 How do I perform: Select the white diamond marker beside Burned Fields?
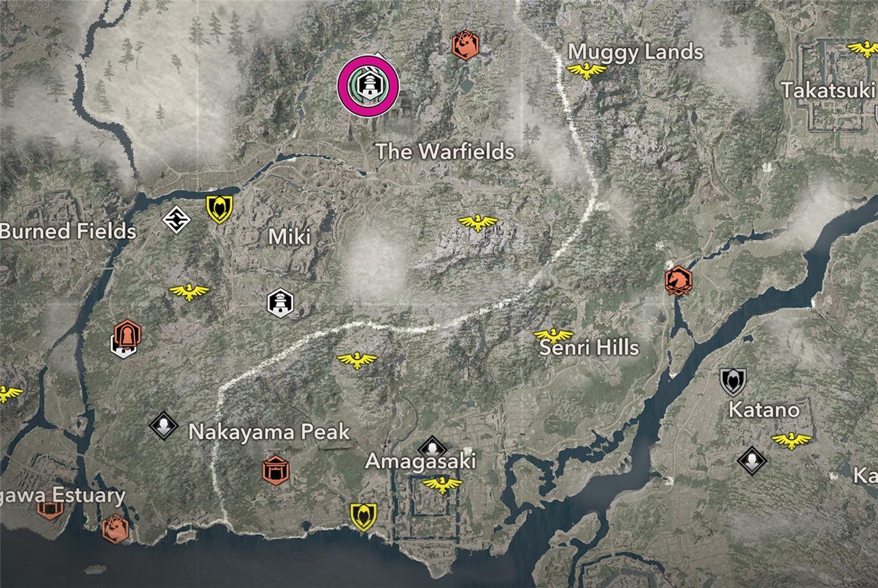click(x=176, y=220)
